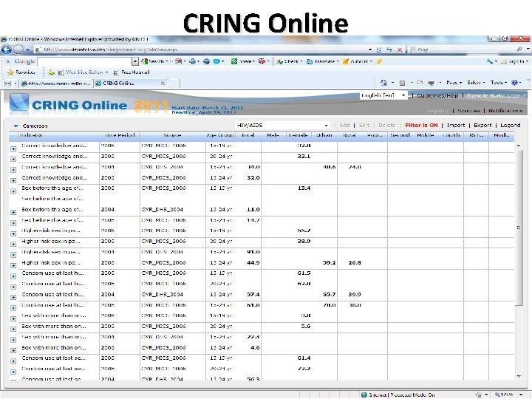Select the 65.7 Urban value cell

click(329, 295)
